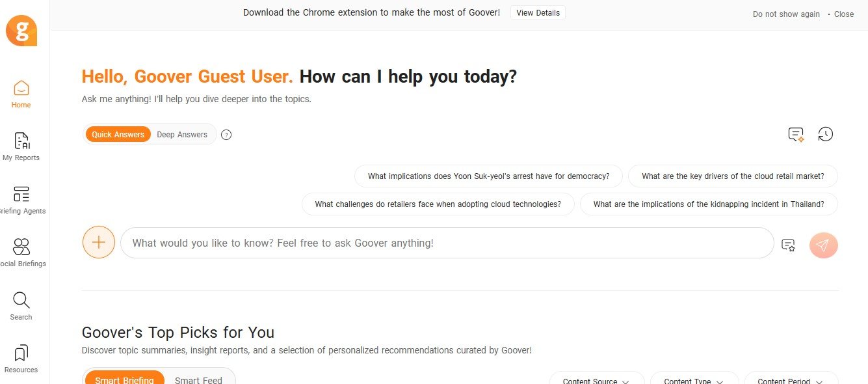Click the Goover logo icon
Viewport: 868px width, 384px height.
[21, 31]
